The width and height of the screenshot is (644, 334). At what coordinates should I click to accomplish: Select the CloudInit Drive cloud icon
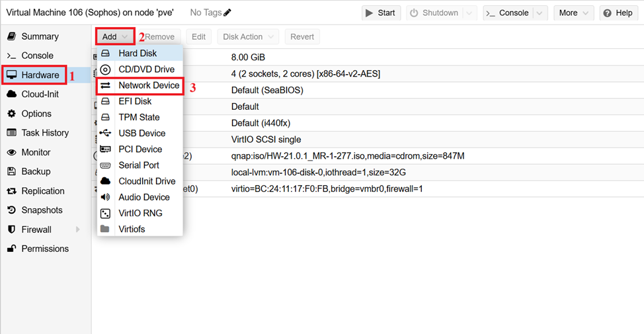coord(105,181)
